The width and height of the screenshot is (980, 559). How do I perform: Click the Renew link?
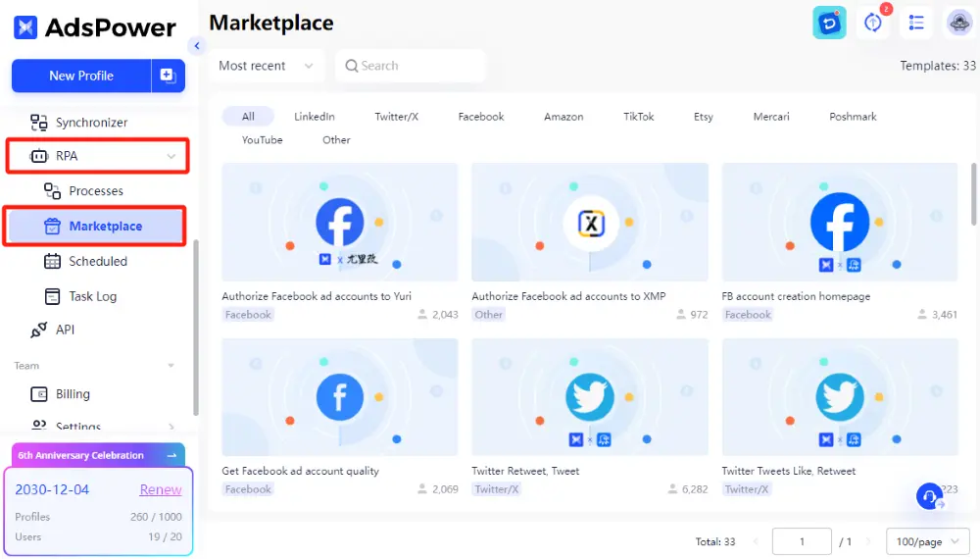[x=161, y=489]
